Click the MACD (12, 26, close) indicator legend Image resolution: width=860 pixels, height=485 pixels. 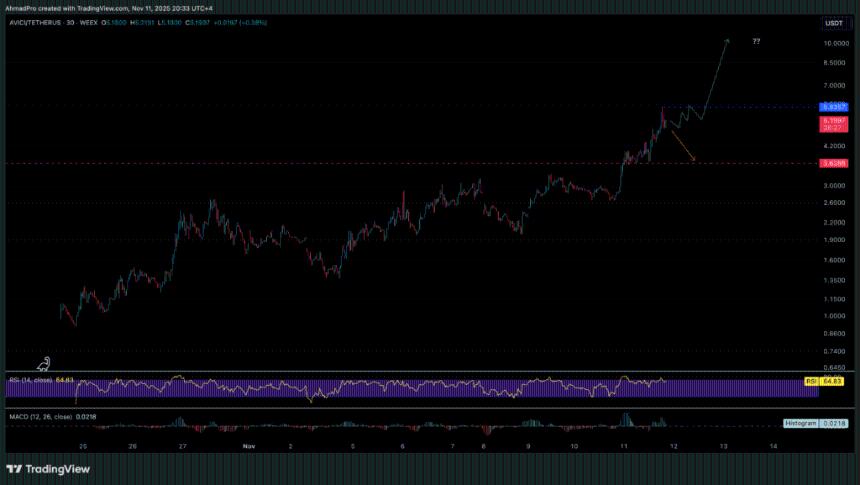[38, 415]
